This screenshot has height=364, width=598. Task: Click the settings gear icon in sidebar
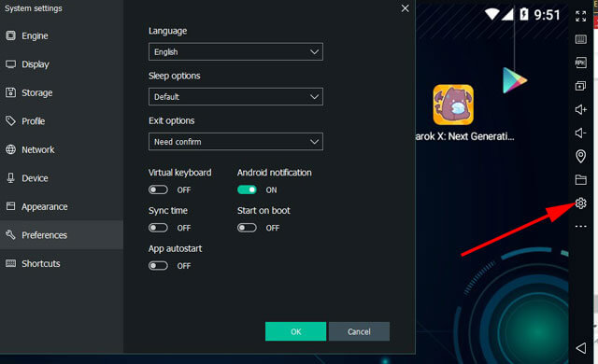tap(580, 203)
